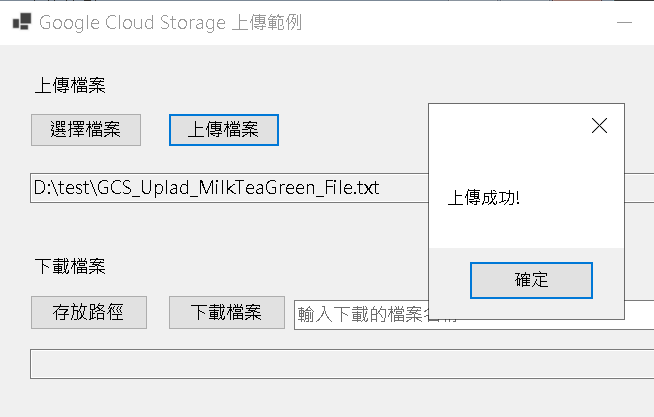The height and width of the screenshot is (417, 654).
Task: Focus the upload file path text box
Action: click(229, 188)
